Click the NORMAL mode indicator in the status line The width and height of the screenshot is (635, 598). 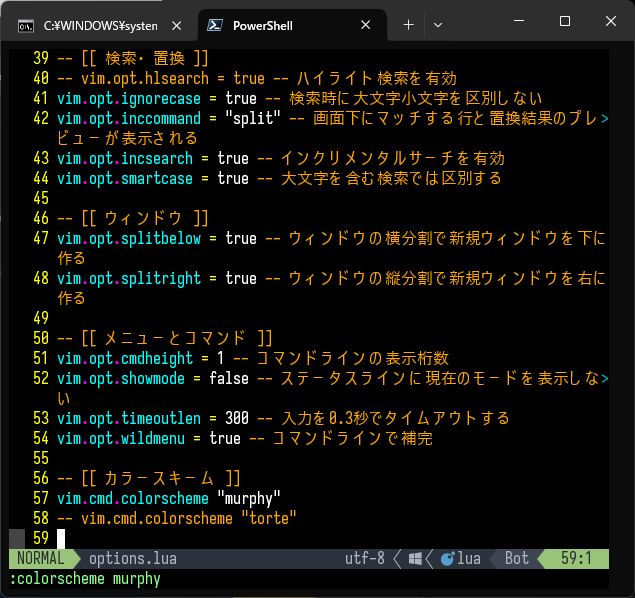39,559
